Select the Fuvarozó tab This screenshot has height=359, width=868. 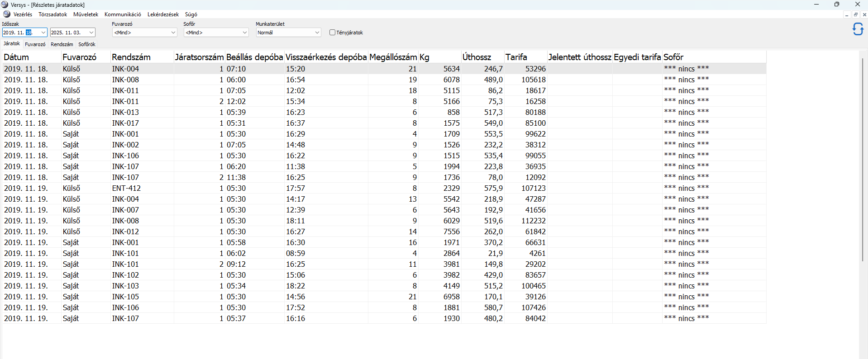(35, 44)
